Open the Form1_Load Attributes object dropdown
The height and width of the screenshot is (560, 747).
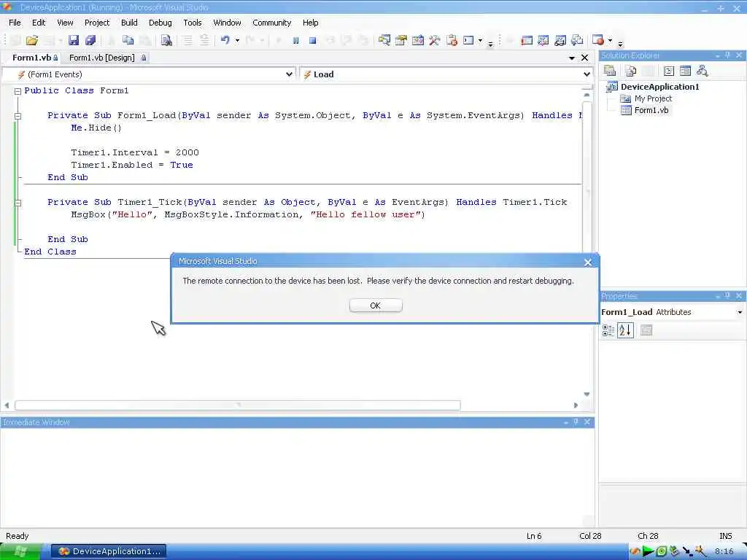740,312
